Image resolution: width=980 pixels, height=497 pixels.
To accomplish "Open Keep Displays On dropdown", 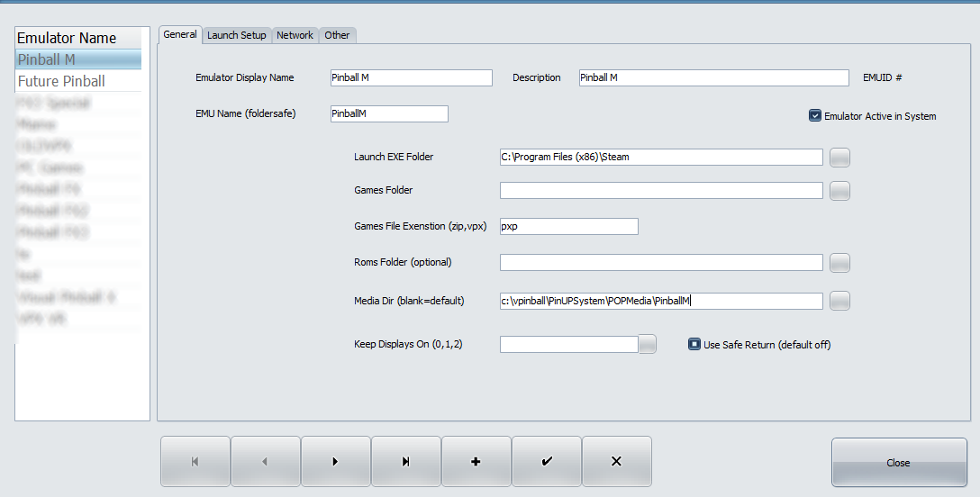I will [648, 344].
